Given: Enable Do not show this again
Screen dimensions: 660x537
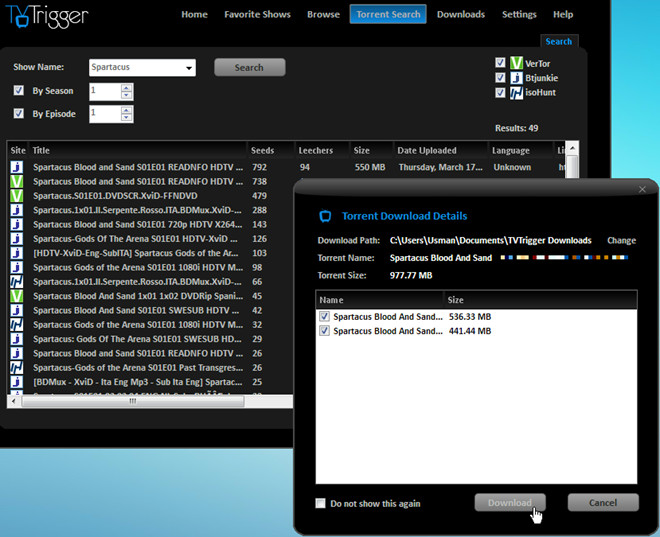Looking at the screenshot, I should click(x=320, y=503).
